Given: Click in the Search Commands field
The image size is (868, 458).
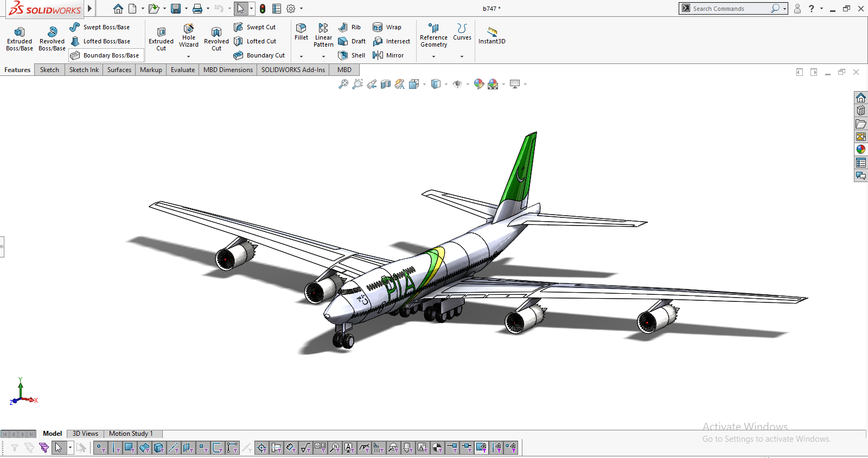Looking at the screenshot, I should click(730, 9).
